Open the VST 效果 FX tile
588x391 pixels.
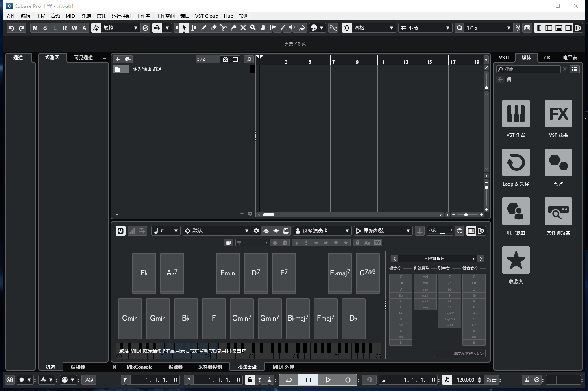(558, 114)
